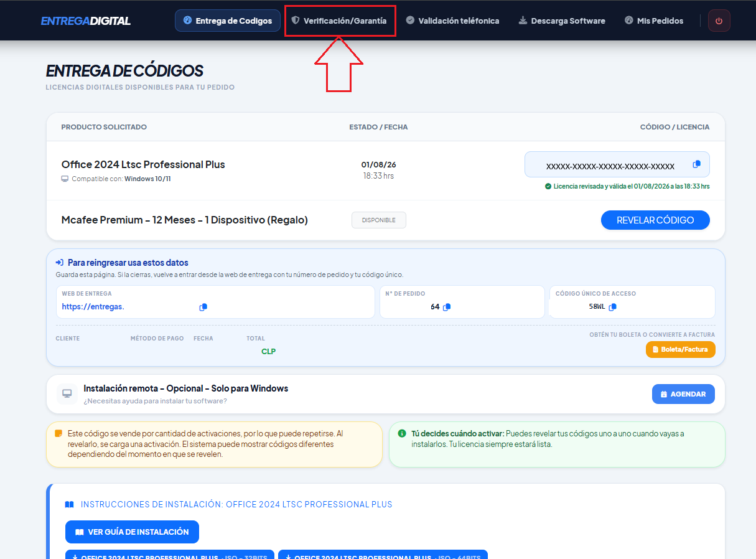Image resolution: width=756 pixels, height=559 pixels.
Task: Click the book icon beside Instrucciones de instalación
Action: click(x=70, y=504)
